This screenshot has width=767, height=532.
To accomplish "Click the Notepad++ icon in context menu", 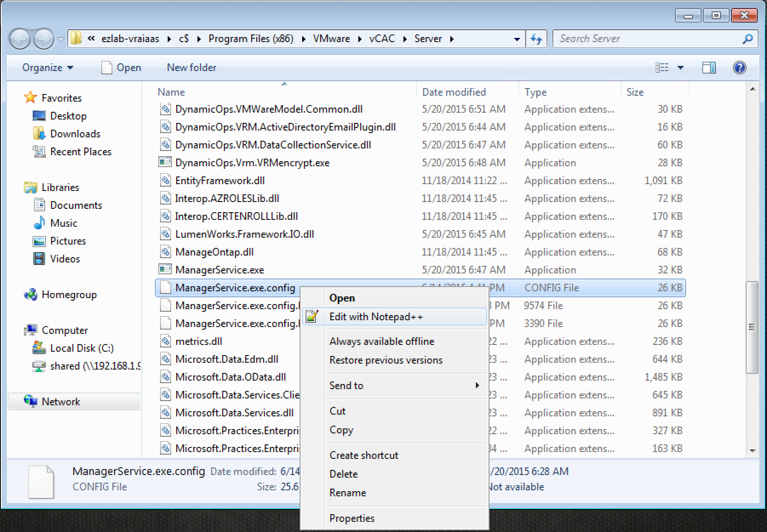I will [x=312, y=317].
